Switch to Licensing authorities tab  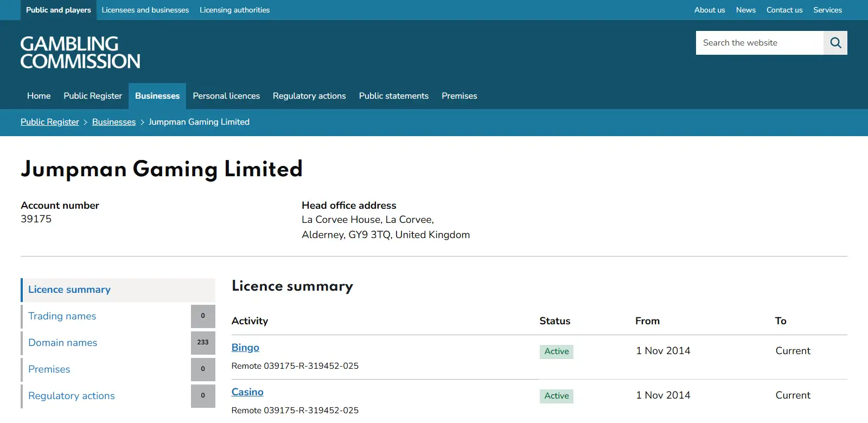[234, 10]
